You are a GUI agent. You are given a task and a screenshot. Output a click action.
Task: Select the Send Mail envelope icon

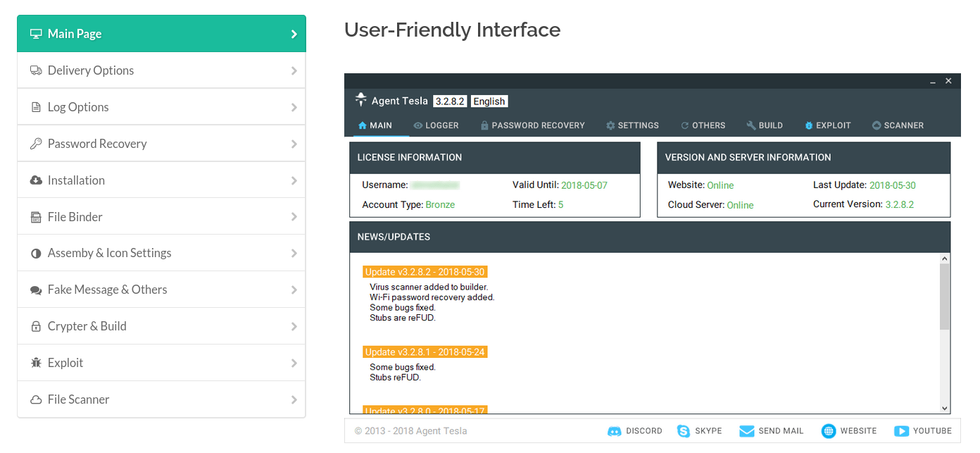(x=747, y=430)
